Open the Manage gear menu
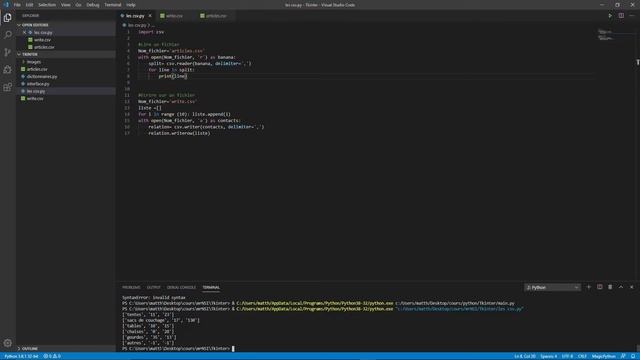The height and width of the screenshot is (360, 640). (7, 343)
